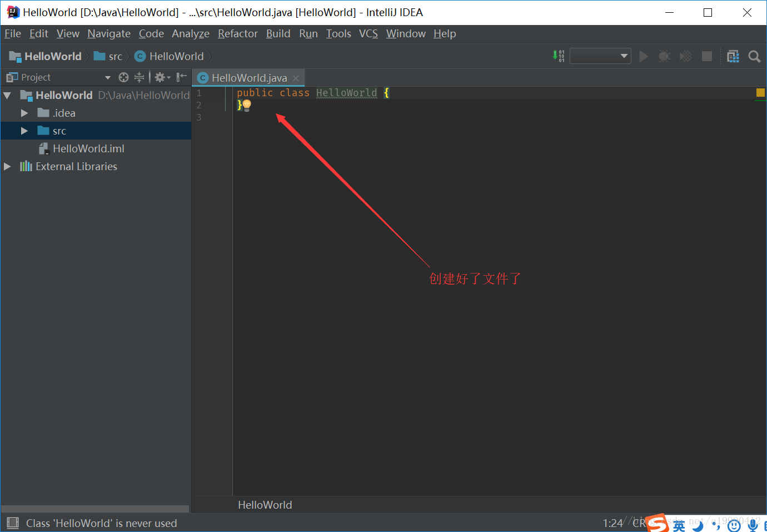Open the Code menu
This screenshot has width=767, height=532.
pyautogui.click(x=151, y=34)
